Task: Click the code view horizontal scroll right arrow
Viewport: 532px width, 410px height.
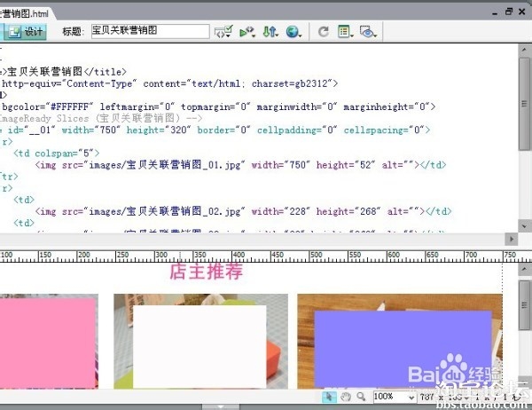Action: pyautogui.click(x=512, y=239)
